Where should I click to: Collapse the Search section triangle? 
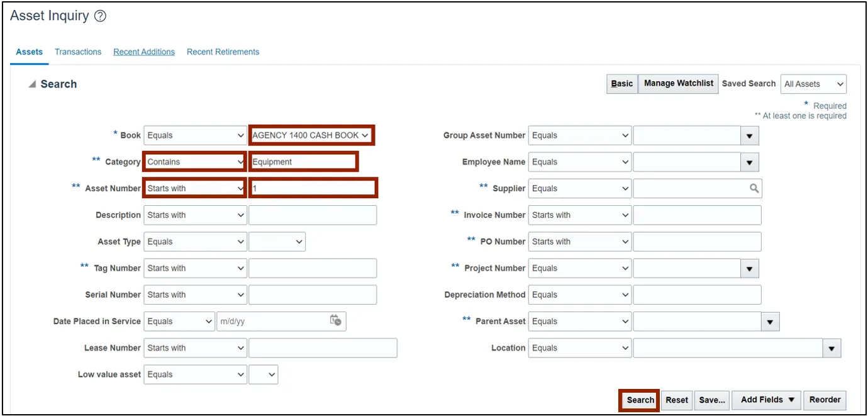point(32,84)
